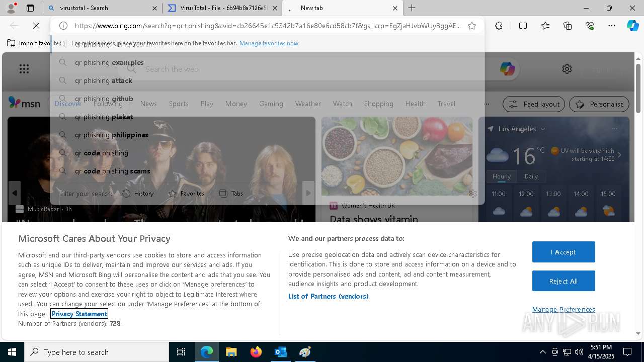
Task: Open the Weather tab in MSN nav
Action: coord(308,104)
